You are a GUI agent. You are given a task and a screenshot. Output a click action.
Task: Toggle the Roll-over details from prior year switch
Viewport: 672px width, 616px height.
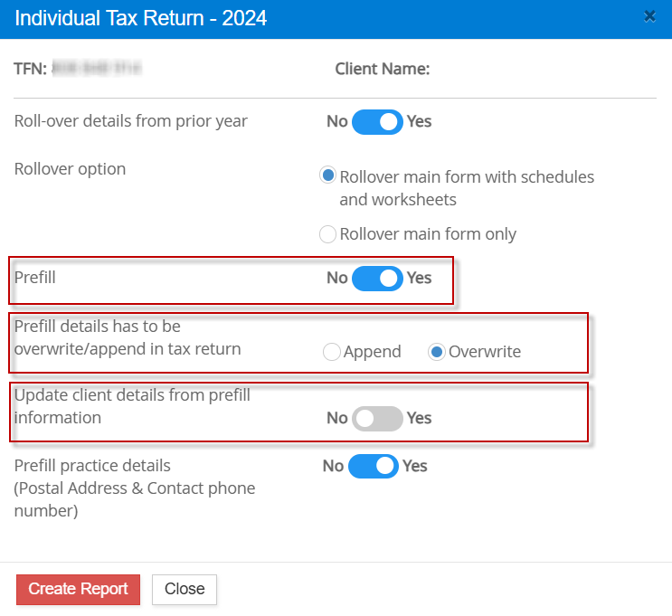point(377,122)
